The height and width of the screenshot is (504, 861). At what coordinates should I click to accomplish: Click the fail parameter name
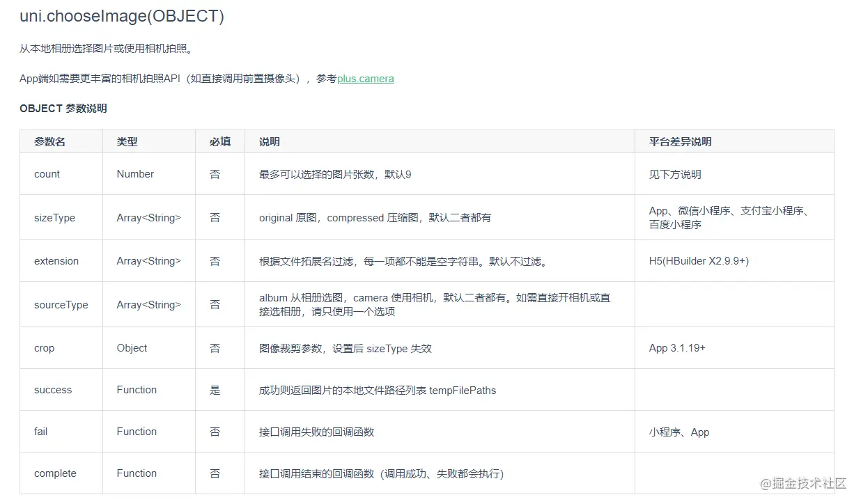pos(40,432)
